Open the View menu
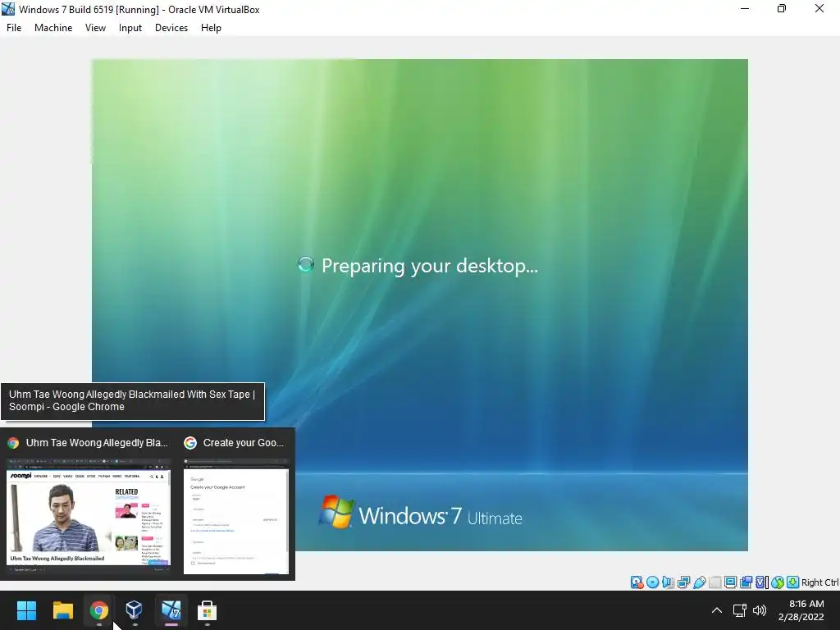840x630 pixels. [x=95, y=28]
